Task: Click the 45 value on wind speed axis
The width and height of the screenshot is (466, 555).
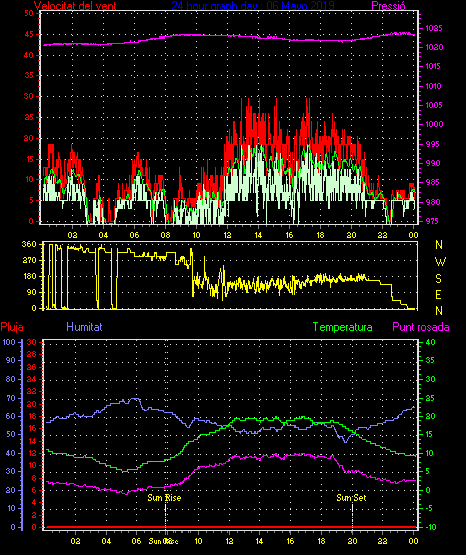Action: click(29, 34)
